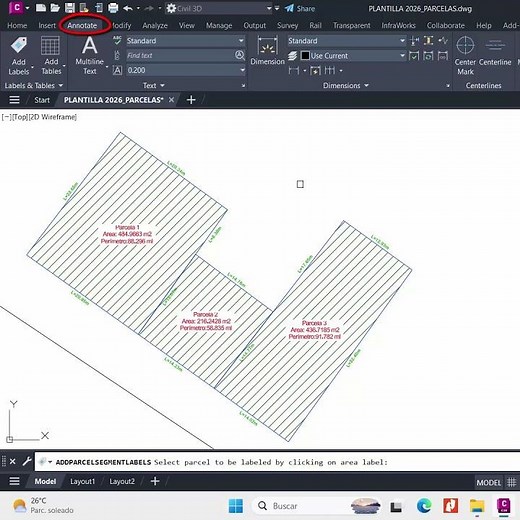
Task: Open the file tab hamburger menu
Action: tap(14, 100)
